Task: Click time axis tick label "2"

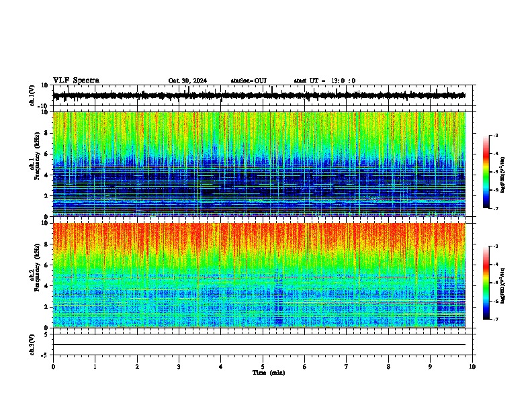Action: click(x=137, y=367)
